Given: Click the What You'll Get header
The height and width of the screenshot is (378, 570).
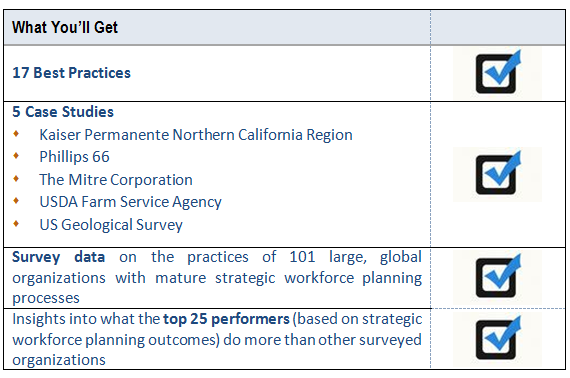Looking at the screenshot, I should click(x=65, y=28).
